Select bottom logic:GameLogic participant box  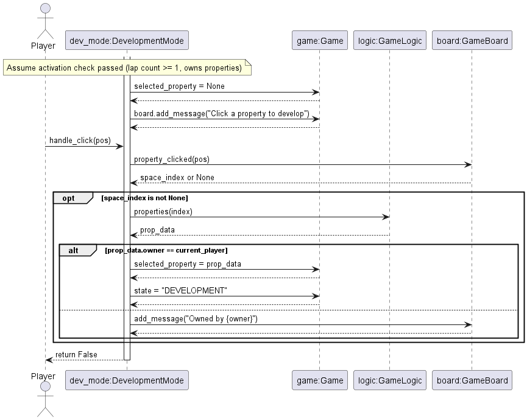390,380
